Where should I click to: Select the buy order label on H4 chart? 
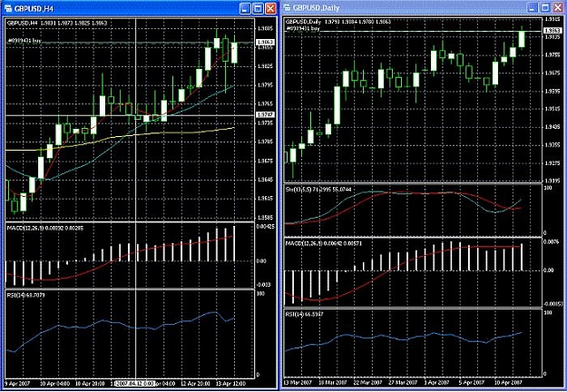24,41
